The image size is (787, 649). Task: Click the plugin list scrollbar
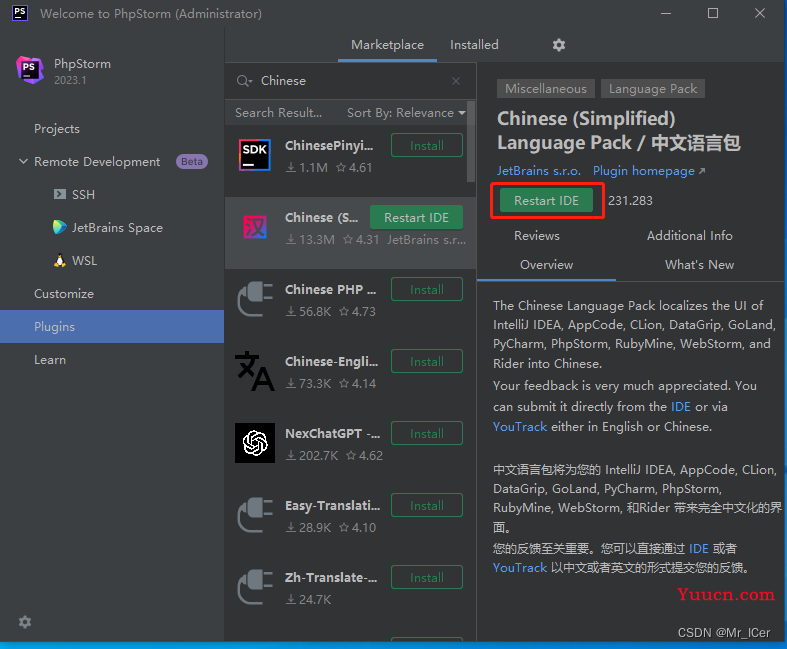pyautogui.click(x=471, y=142)
